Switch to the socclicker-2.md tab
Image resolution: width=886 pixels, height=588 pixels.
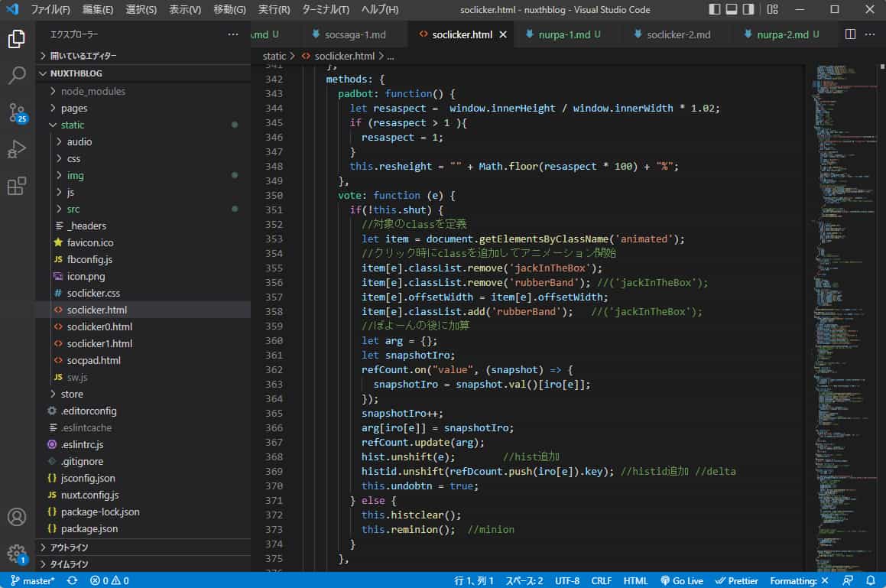(x=678, y=34)
